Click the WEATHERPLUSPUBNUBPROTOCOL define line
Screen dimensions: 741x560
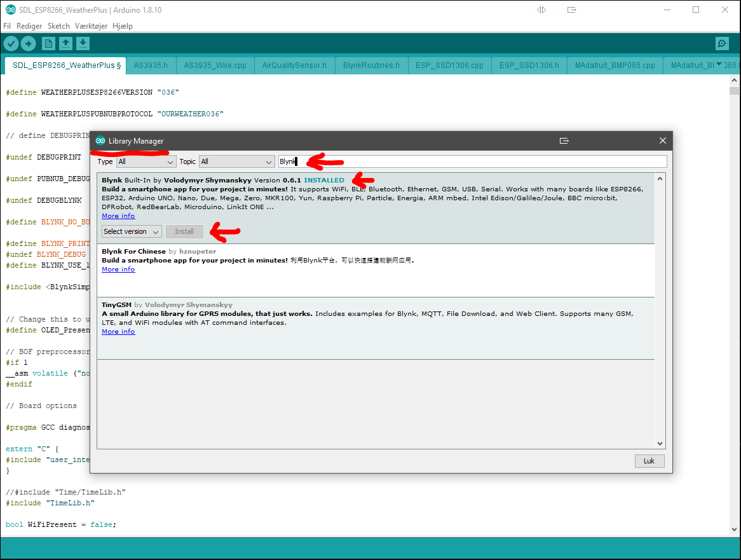(115, 114)
